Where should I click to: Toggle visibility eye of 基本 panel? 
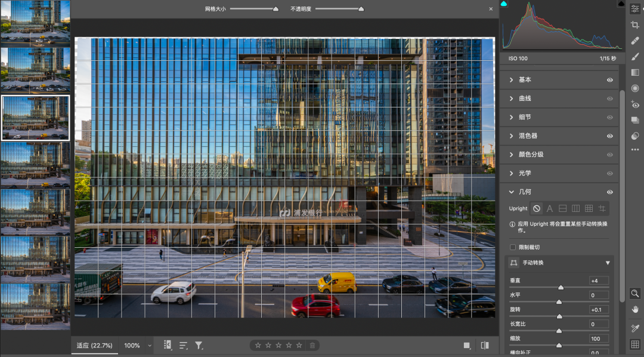pyautogui.click(x=610, y=80)
